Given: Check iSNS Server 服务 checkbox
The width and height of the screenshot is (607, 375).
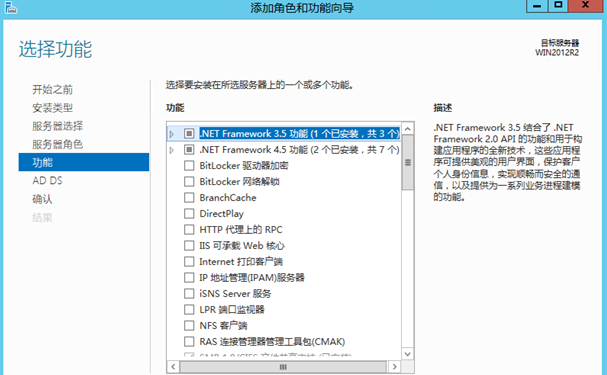Looking at the screenshot, I should (189, 293).
